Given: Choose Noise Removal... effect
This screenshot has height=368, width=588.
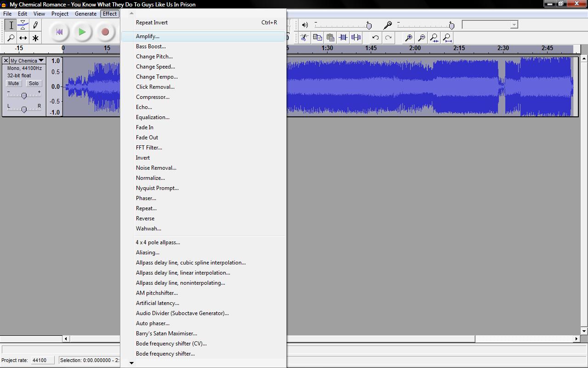Looking at the screenshot, I should (x=204, y=168).
